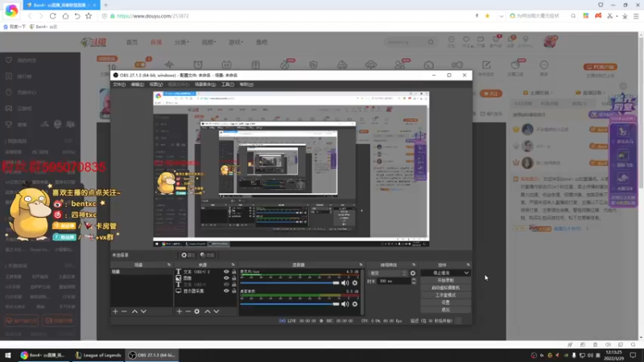Image resolution: width=644 pixels, height=362 pixels.
Task: Increase transition duration with stepper arrow
Action: (414, 279)
